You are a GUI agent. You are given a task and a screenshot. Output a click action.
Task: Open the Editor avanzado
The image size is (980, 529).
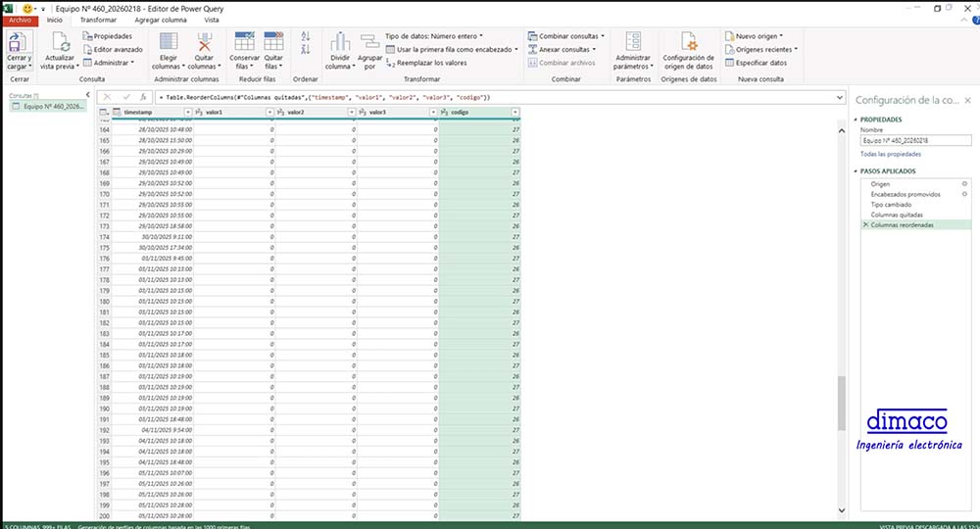[116, 49]
